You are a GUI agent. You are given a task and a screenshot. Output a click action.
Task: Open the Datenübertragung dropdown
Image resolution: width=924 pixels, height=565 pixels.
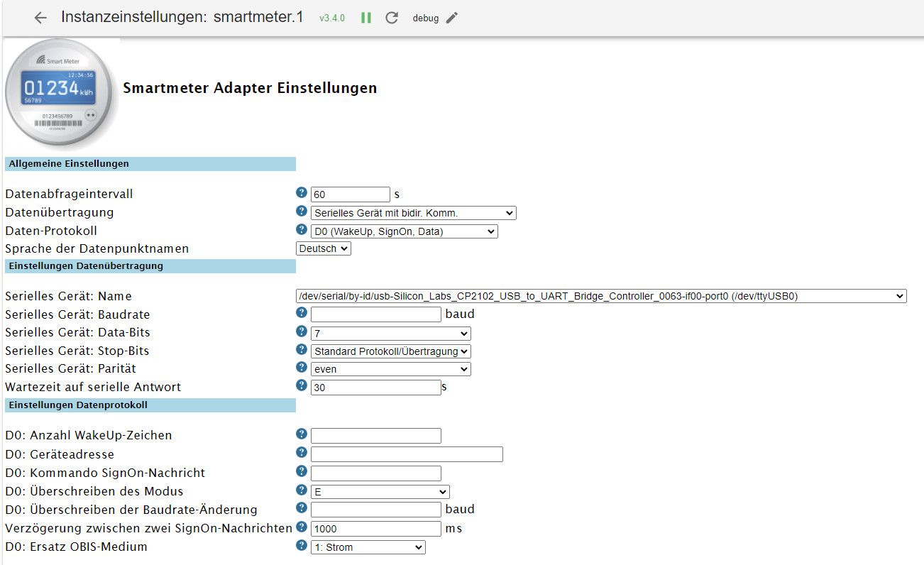(x=413, y=213)
